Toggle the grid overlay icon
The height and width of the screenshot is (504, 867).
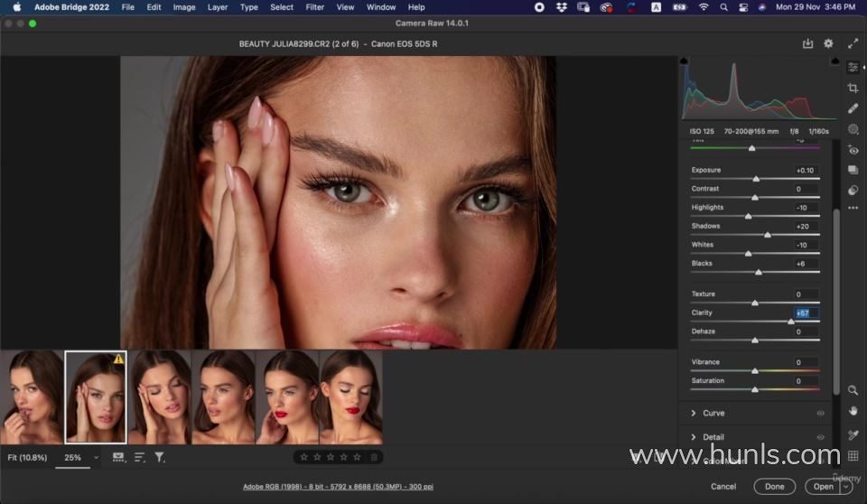coord(853,456)
